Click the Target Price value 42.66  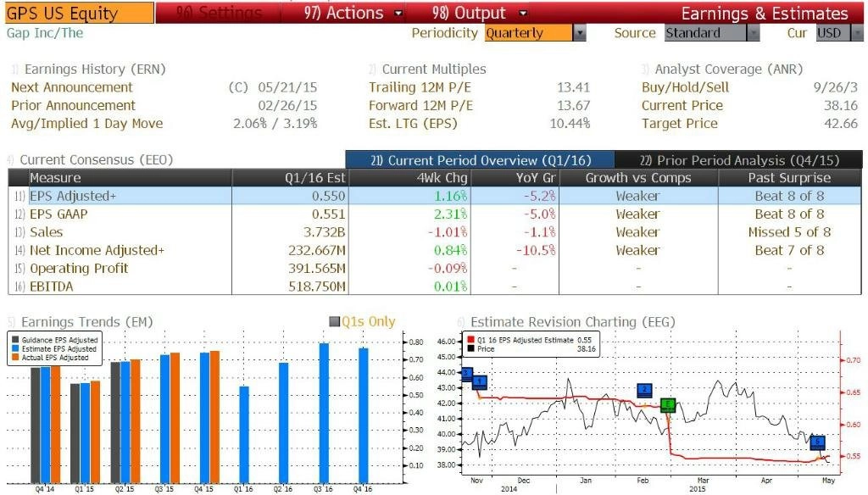841,124
